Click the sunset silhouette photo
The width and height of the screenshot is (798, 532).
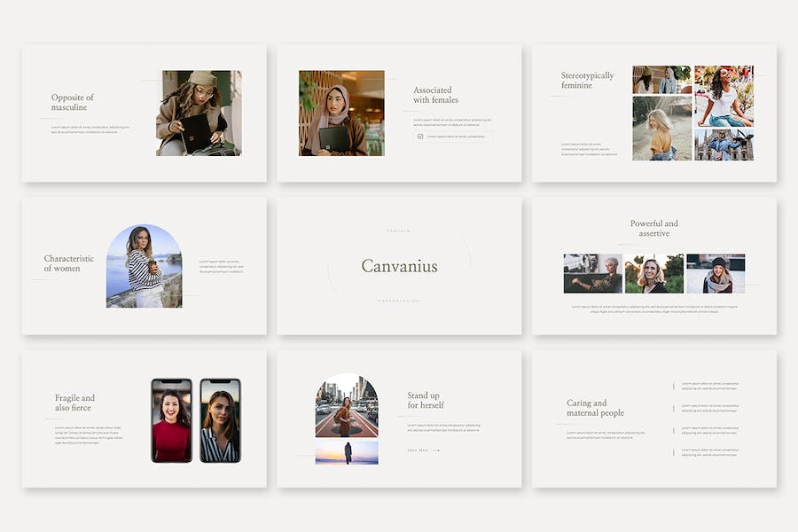coord(347,453)
